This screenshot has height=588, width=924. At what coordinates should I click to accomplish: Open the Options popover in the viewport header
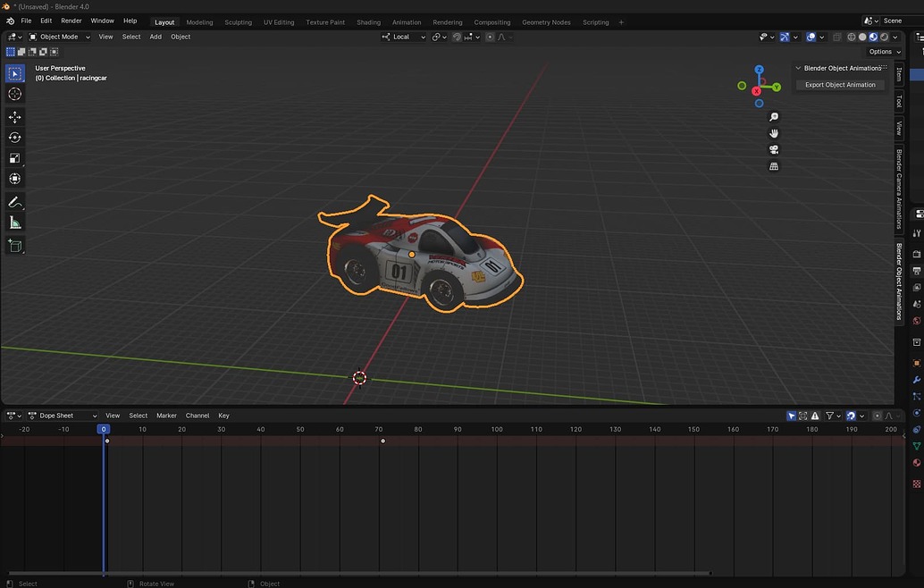coord(881,51)
